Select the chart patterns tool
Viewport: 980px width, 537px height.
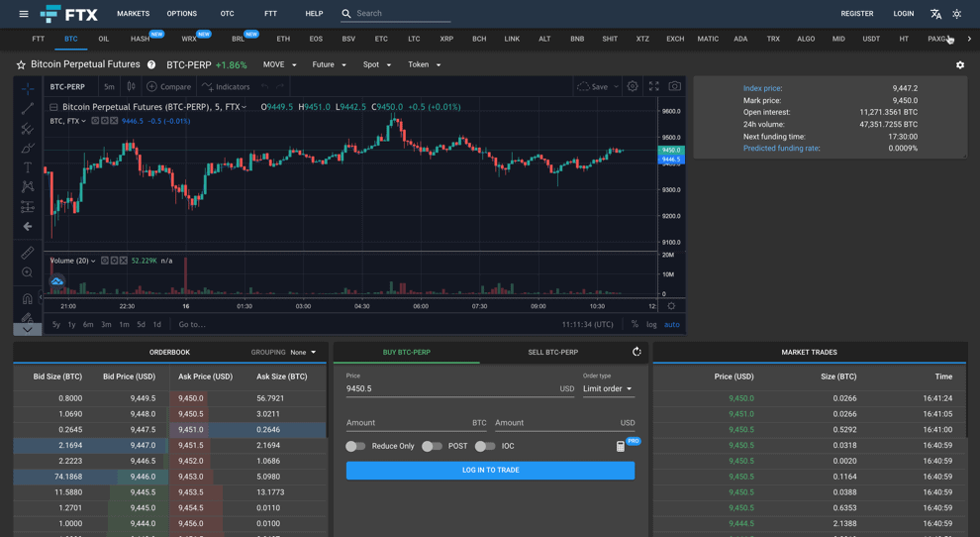tap(28, 186)
